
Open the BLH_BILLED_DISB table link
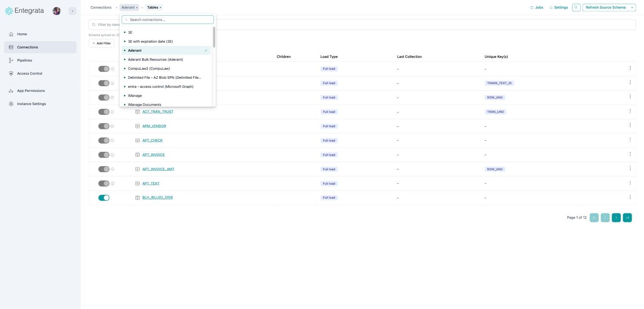157,197
